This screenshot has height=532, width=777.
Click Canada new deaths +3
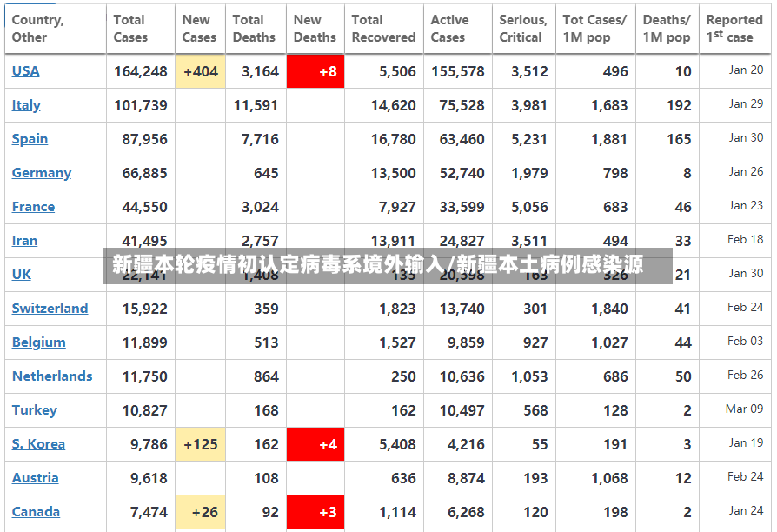tap(315, 512)
